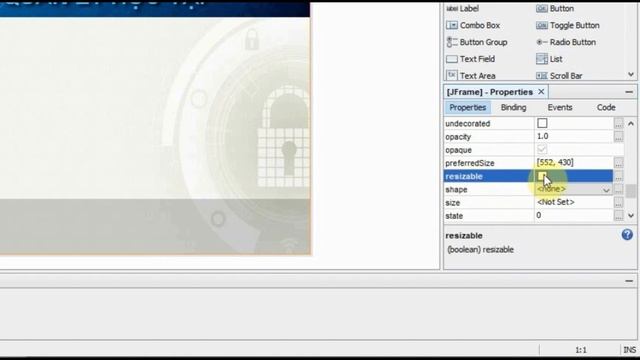This screenshot has width=640, height=360.
Task: Open help for the resizable property
Action: point(627,235)
